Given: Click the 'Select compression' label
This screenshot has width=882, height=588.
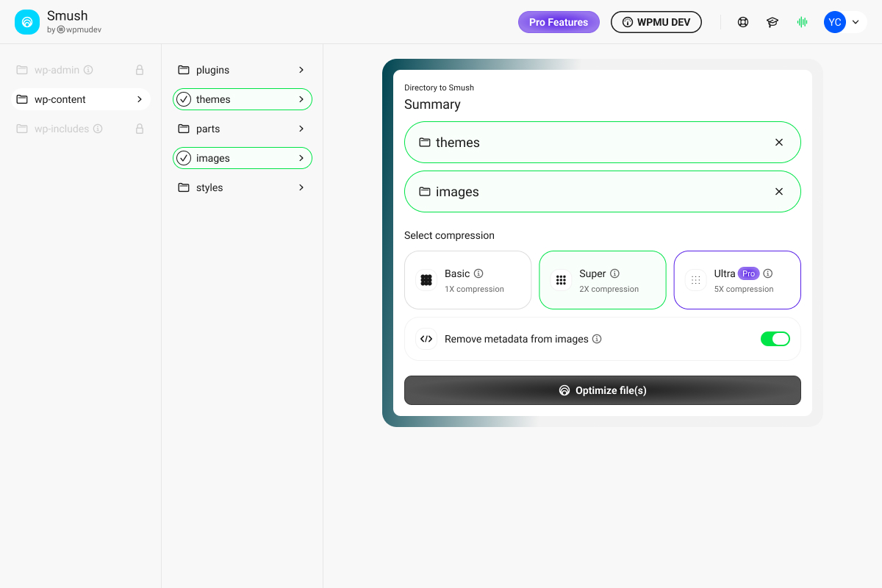Looking at the screenshot, I should [x=449, y=236].
